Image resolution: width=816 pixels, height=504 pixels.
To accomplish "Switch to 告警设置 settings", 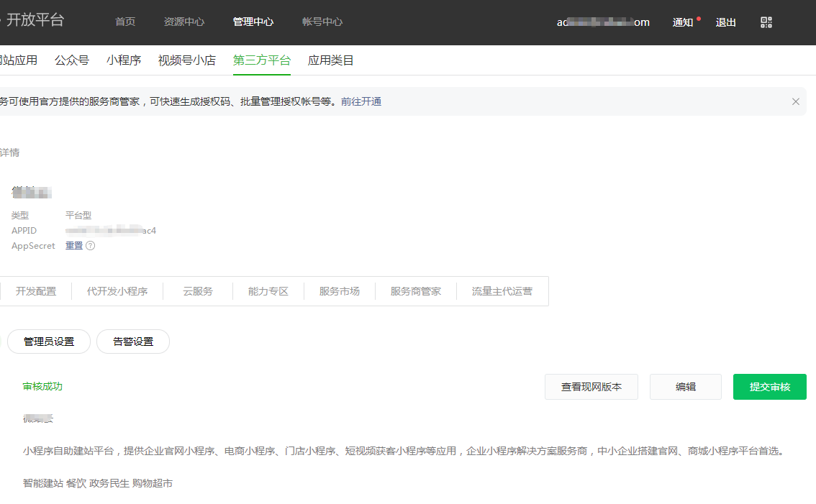I will (132, 341).
